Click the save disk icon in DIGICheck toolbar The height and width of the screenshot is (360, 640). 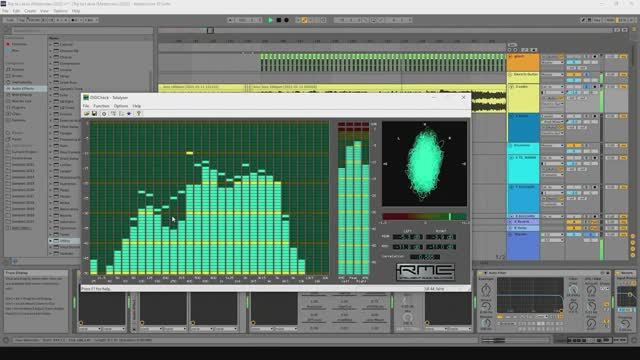pyautogui.click(x=94, y=113)
